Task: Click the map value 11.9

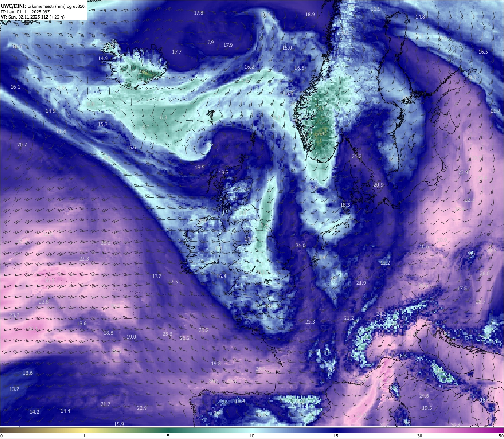Action: (376, 9)
